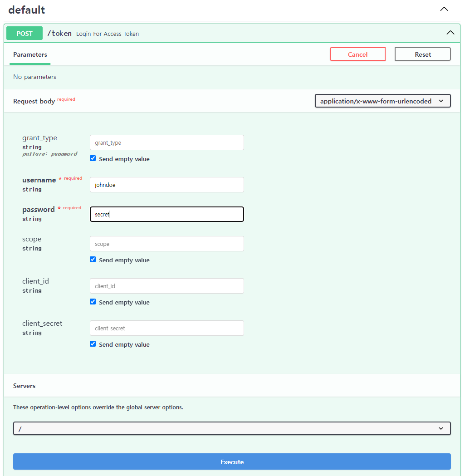
Task: Toggle Send empty value under client_id
Action: [93, 302]
